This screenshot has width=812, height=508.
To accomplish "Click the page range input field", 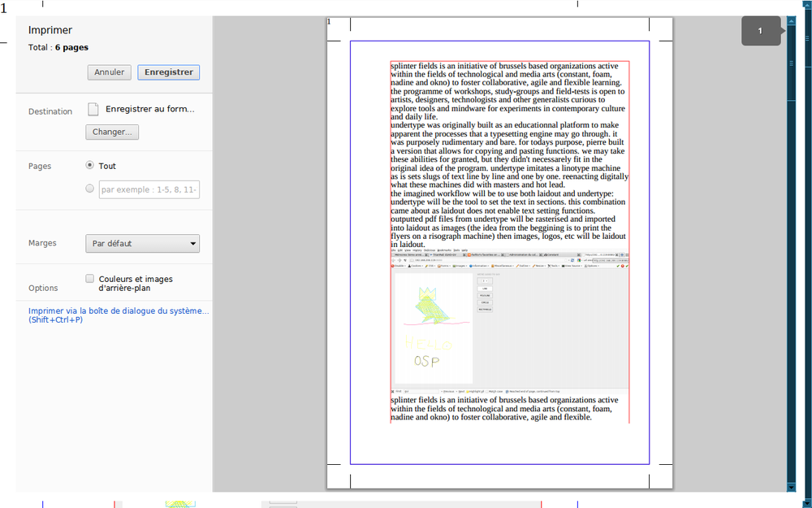I will point(149,190).
